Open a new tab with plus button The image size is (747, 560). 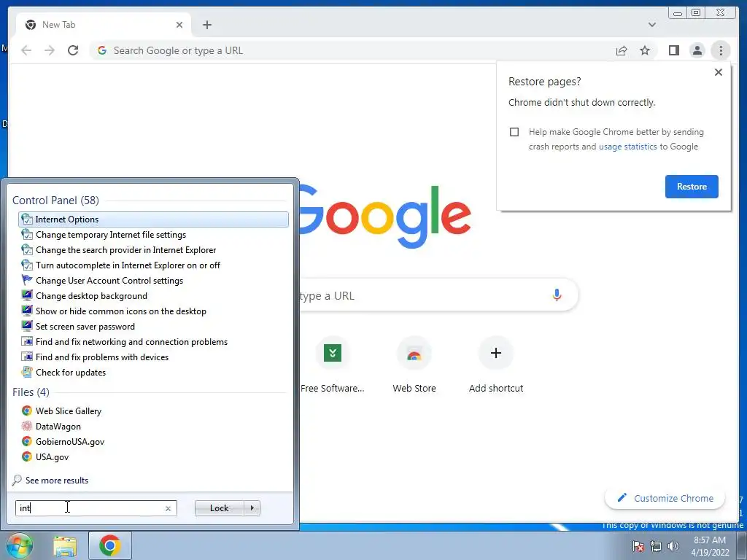pyautogui.click(x=206, y=25)
